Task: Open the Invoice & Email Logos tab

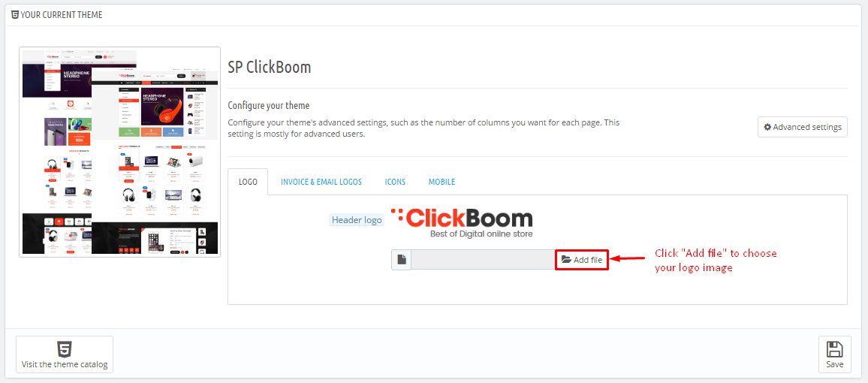Action: [x=321, y=182]
